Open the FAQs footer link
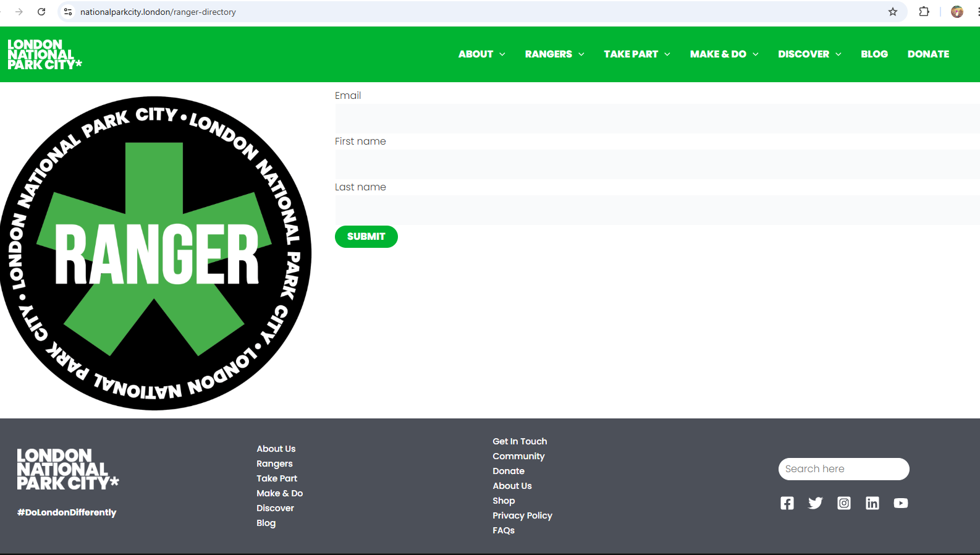Viewport: 980px width, 555px height. click(x=504, y=530)
